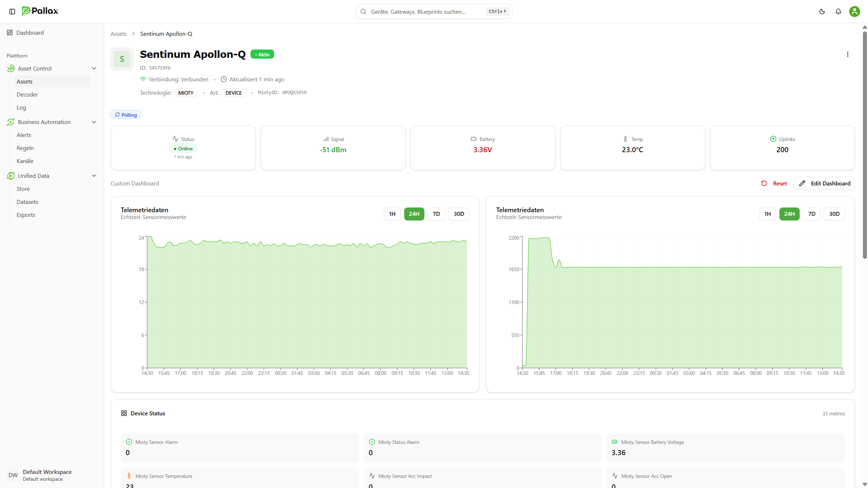
Task: Open Datasets in the sidebar
Action: click(x=27, y=202)
